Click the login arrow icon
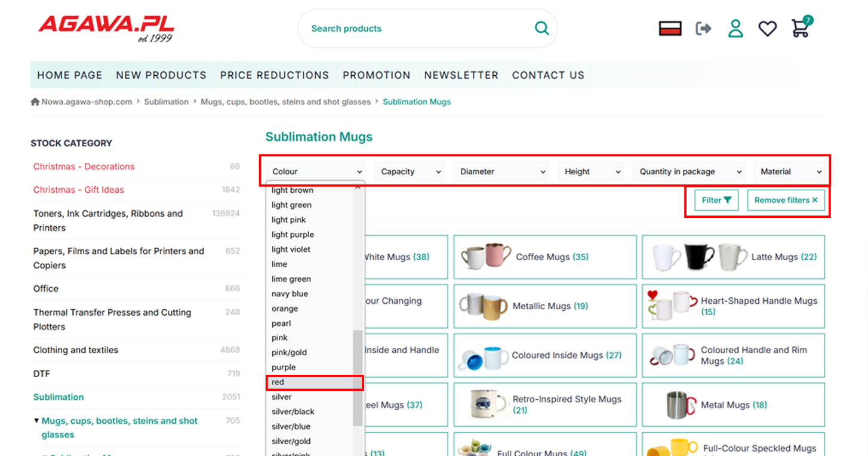 (x=703, y=28)
